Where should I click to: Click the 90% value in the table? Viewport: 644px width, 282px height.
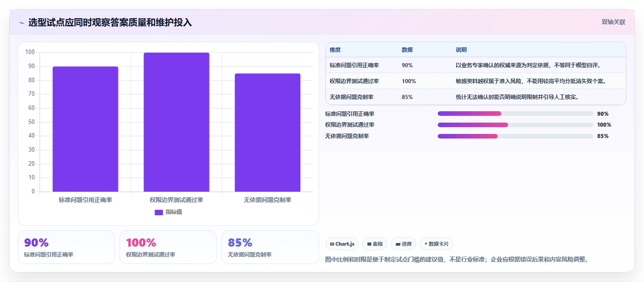pyautogui.click(x=407, y=65)
